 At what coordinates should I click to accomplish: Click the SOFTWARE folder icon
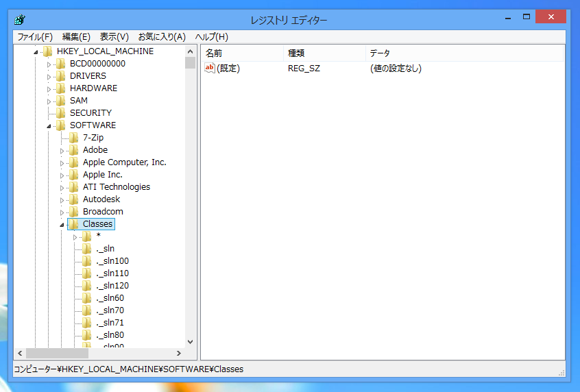click(60, 125)
